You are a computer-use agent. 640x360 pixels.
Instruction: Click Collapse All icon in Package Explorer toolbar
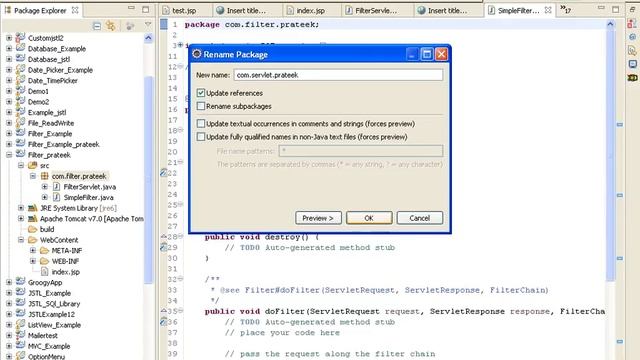point(97,26)
